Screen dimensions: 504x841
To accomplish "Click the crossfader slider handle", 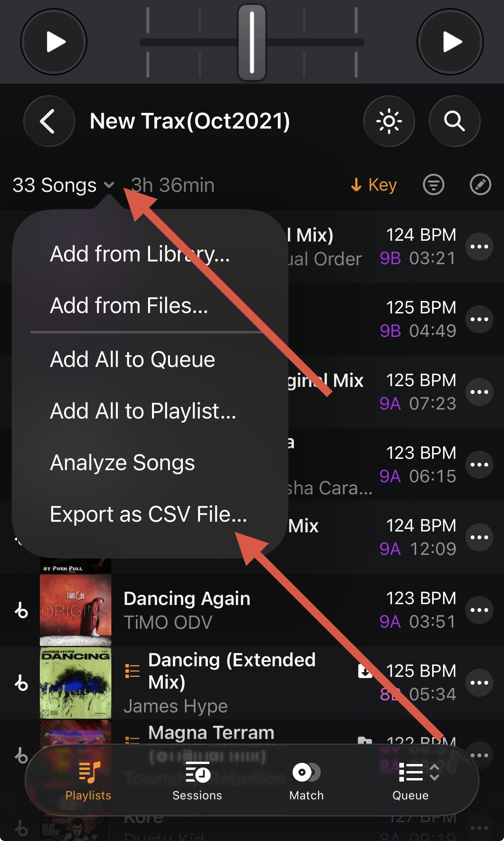I will click(252, 42).
